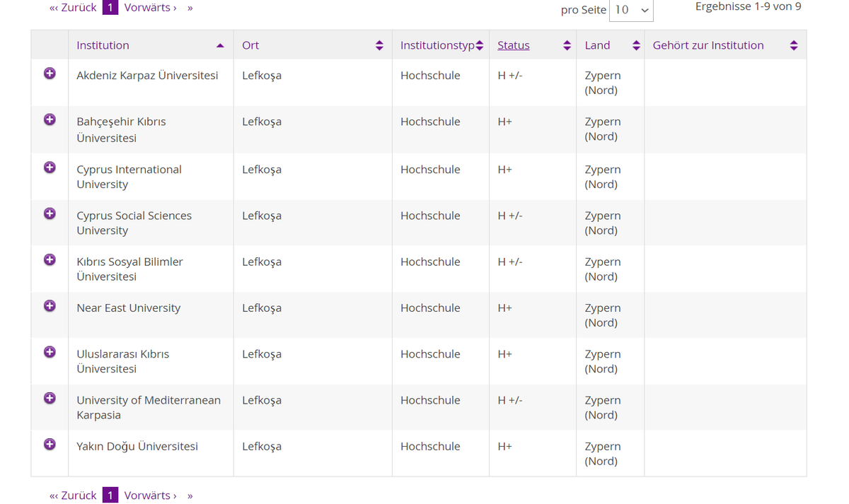Click sort arrows icon beside Status
Screen dimensions: 849x504
click(567, 45)
